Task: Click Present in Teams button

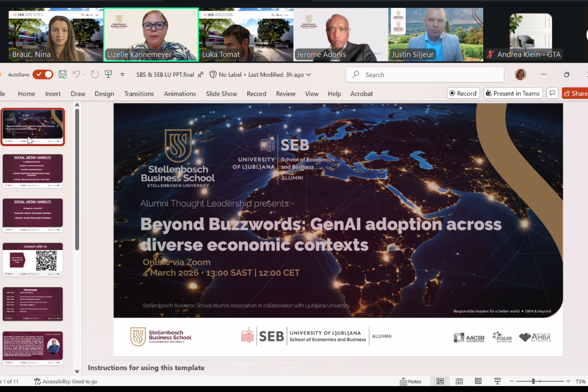Action: [513, 93]
